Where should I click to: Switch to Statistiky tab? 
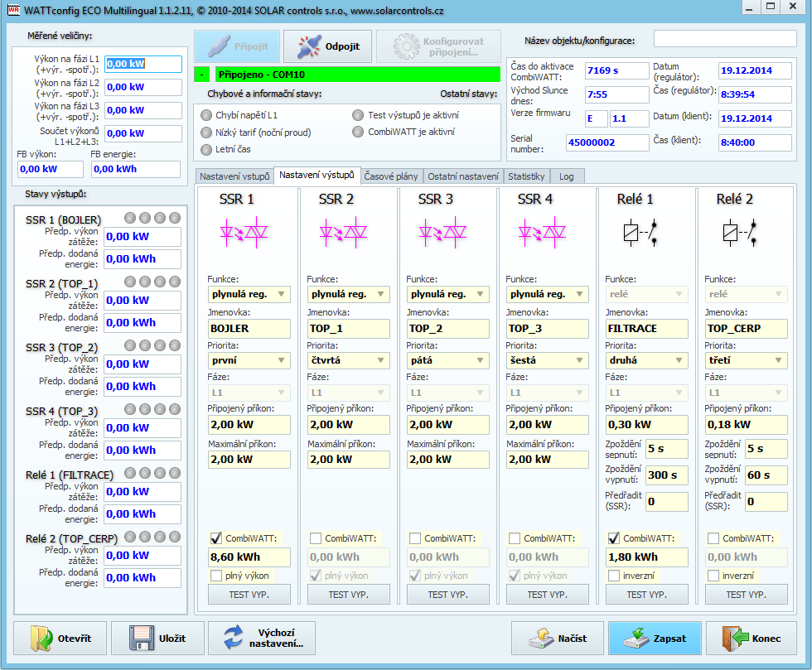coord(527,176)
